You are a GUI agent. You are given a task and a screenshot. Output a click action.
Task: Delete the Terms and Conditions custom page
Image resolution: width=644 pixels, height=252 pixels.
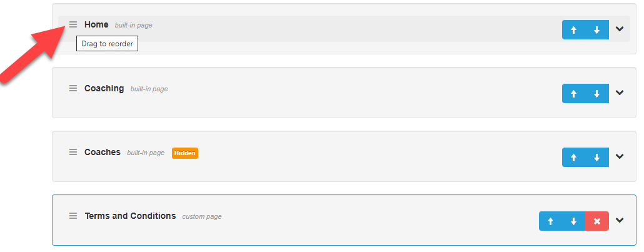coord(597,221)
